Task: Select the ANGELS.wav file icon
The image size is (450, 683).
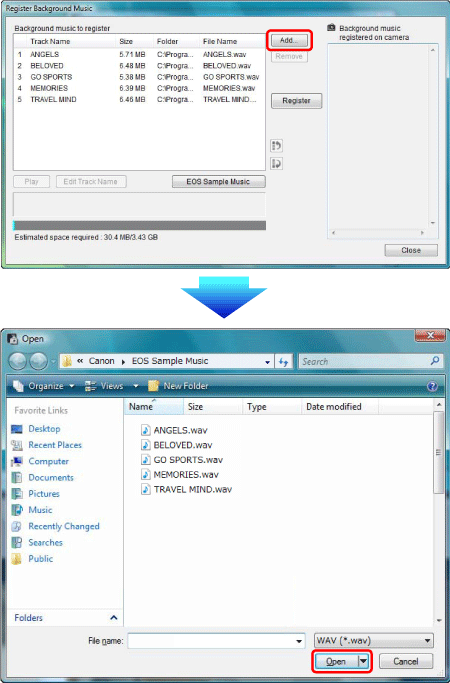Action: click(145, 430)
